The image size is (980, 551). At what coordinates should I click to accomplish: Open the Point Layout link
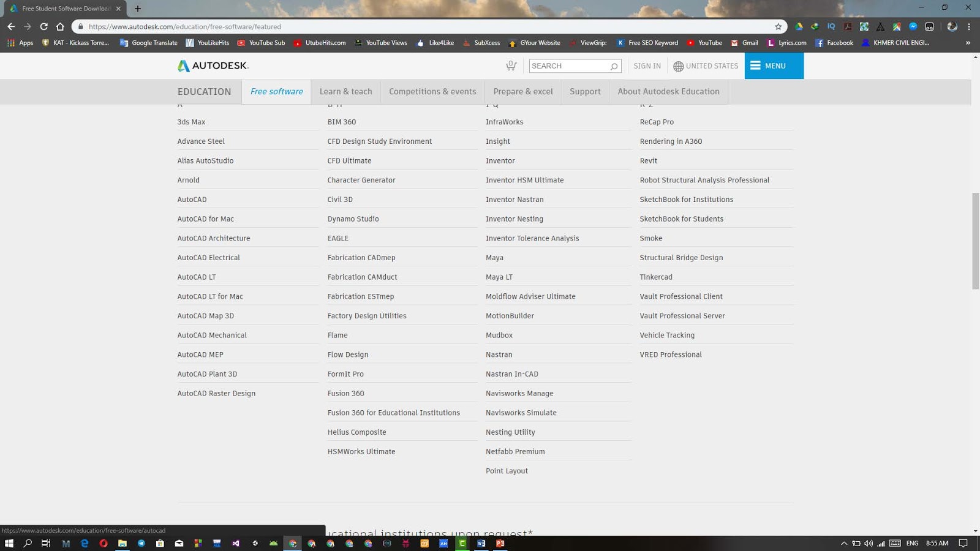click(x=507, y=471)
